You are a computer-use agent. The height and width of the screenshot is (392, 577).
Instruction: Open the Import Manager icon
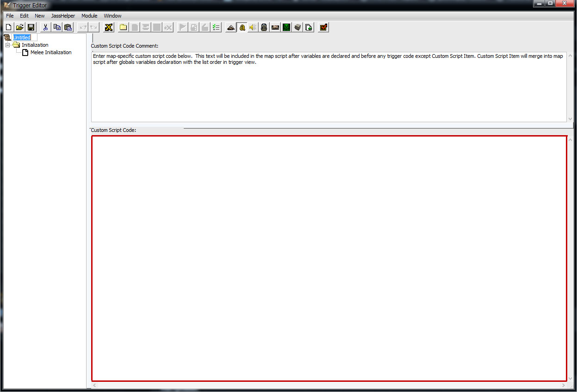pos(309,27)
